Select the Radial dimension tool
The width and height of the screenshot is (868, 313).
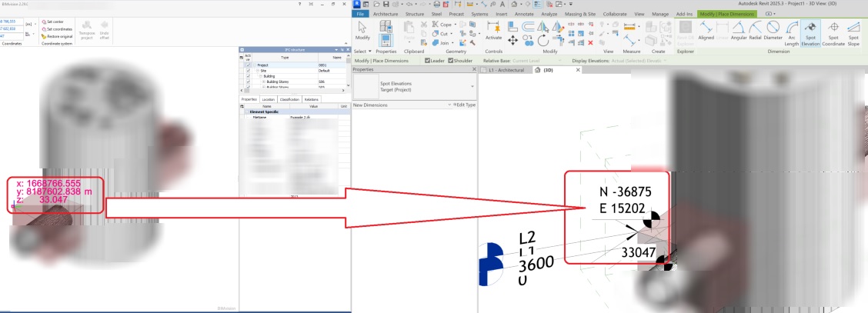click(x=755, y=32)
